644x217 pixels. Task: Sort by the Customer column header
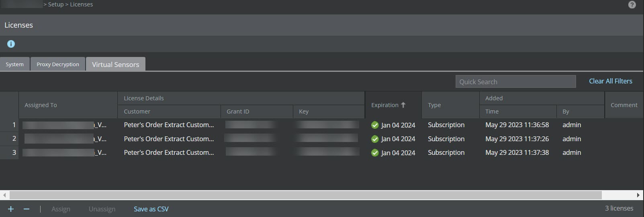coord(169,112)
